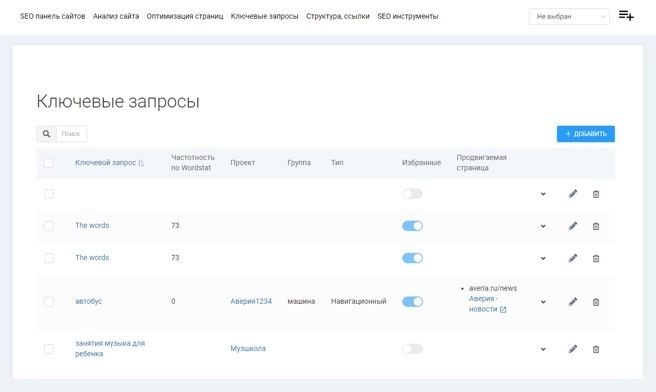656x392 pixels.
Task: Expand the занятия музыка для ребенка row chevron
Action: coord(543,349)
